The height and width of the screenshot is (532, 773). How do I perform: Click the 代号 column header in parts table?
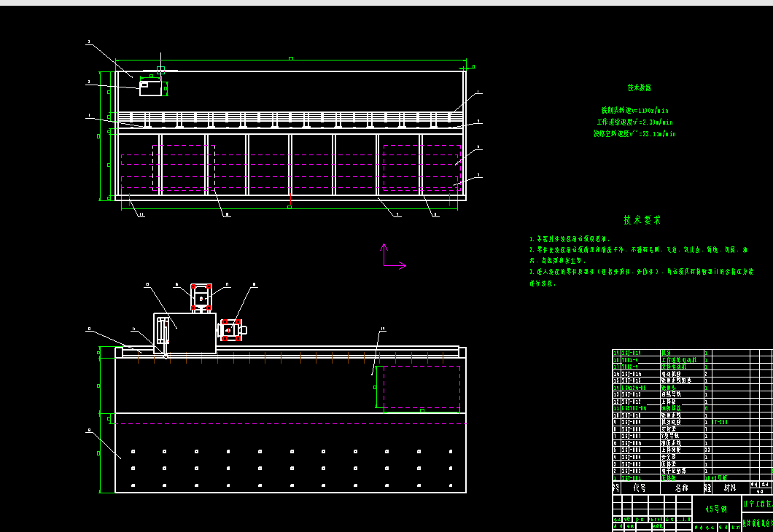640,488
